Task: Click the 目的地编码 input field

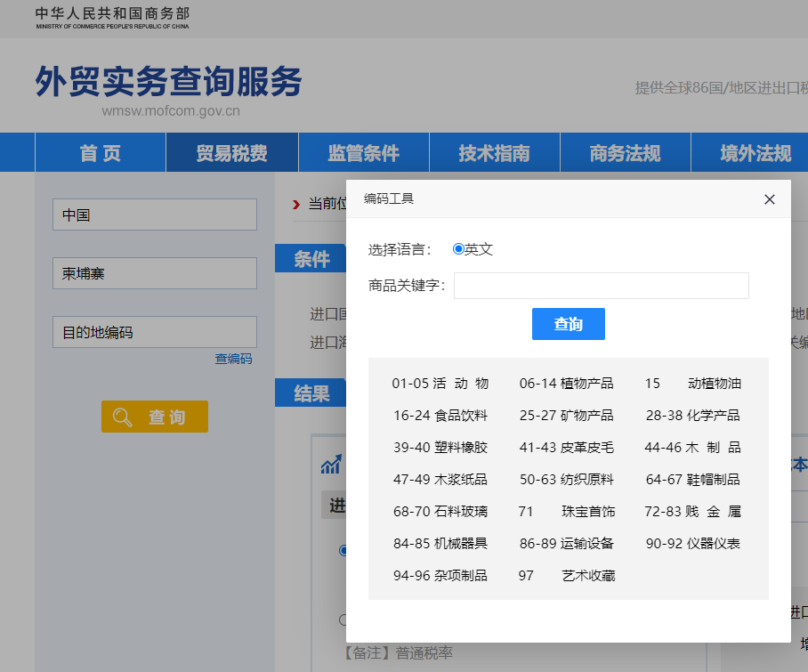Action: point(155,332)
